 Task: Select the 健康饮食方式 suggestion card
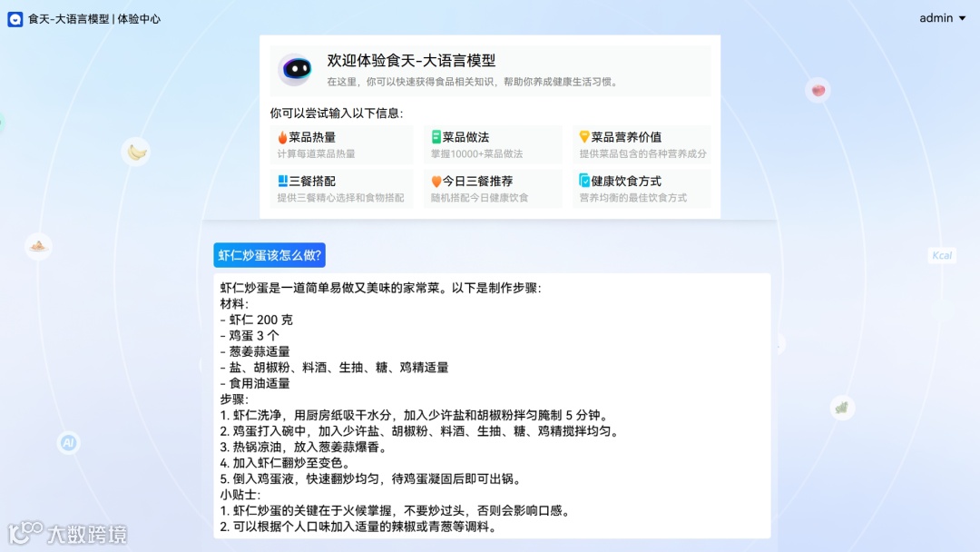click(x=642, y=188)
